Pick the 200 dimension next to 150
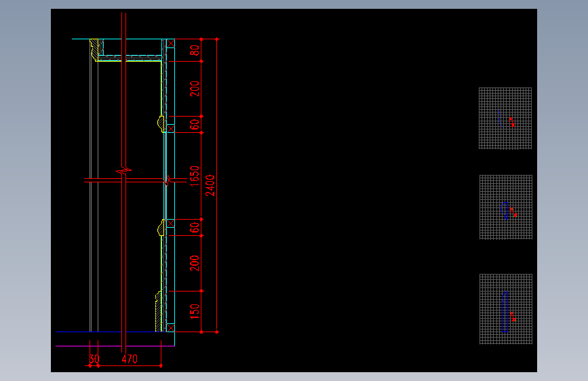This screenshot has width=588, height=381. tap(194, 263)
